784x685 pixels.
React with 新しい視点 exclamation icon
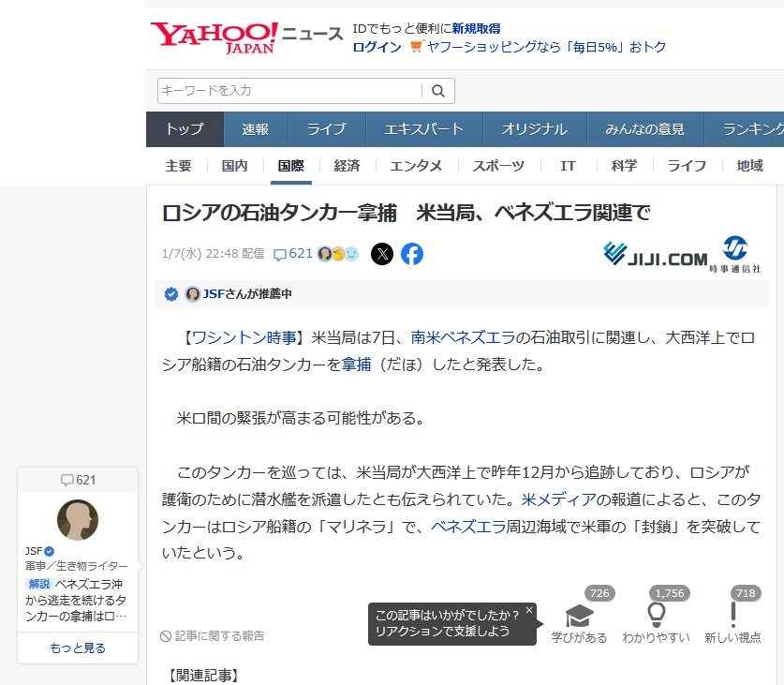[x=732, y=615]
